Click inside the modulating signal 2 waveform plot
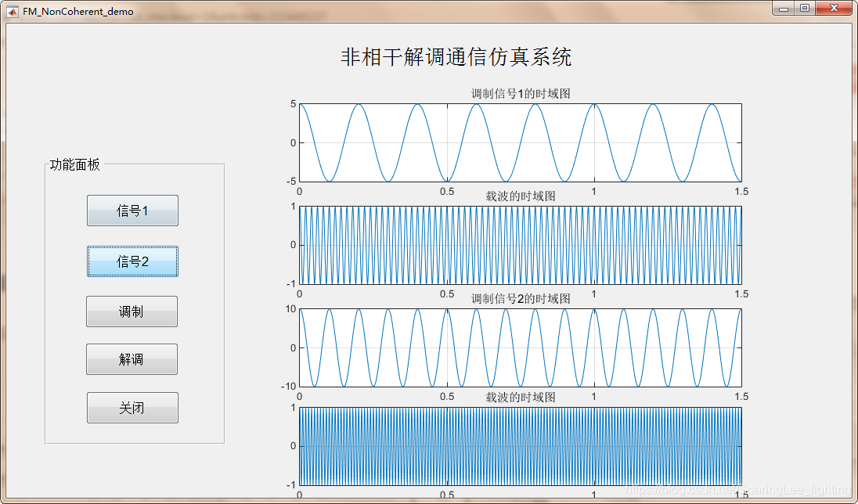The height and width of the screenshot is (504, 858). coord(521,347)
